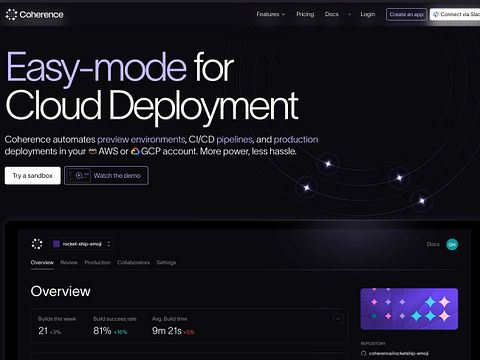Open the Features dropdown menu
Screen dimensions: 480x360
[271, 14]
